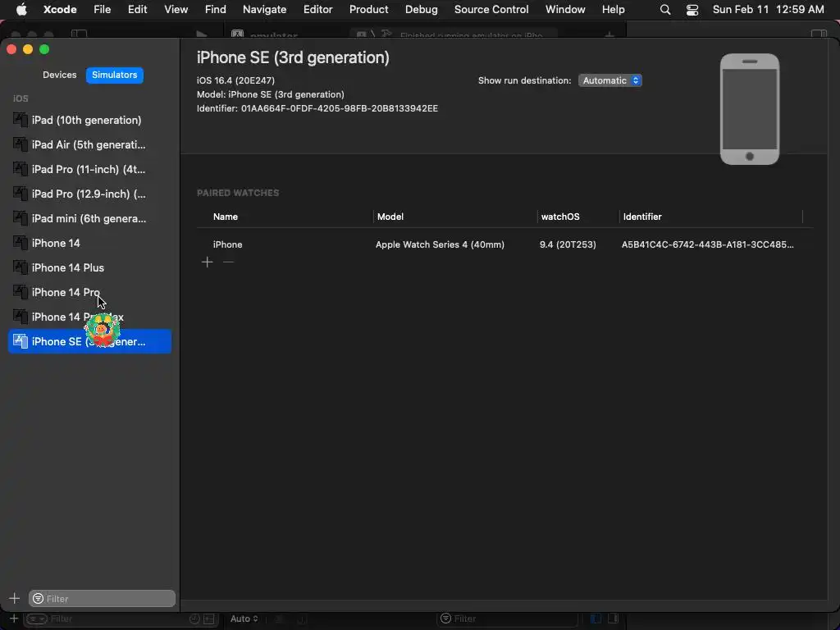840x630 pixels.
Task: Click Xcode main window debug Filter field
Action: click(509, 619)
